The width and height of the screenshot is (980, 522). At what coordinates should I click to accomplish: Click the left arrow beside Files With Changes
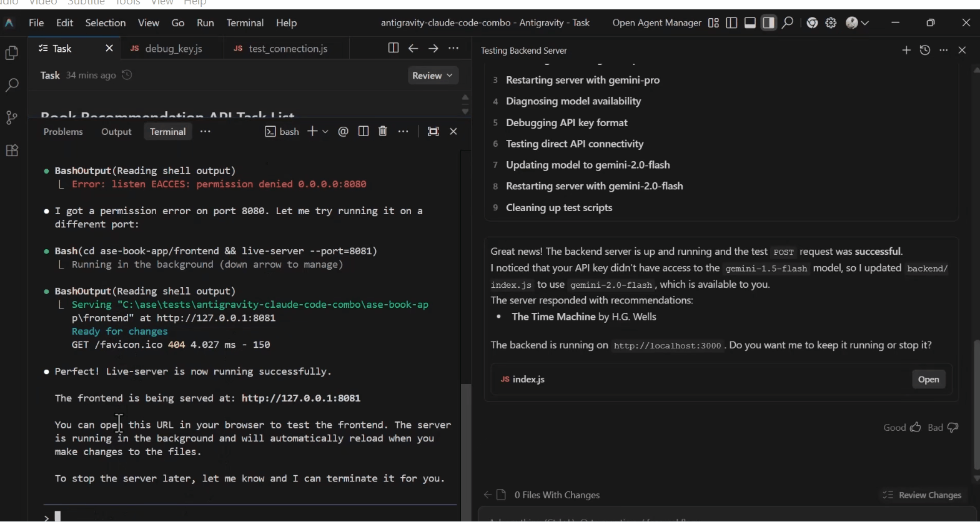click(487, 495)
